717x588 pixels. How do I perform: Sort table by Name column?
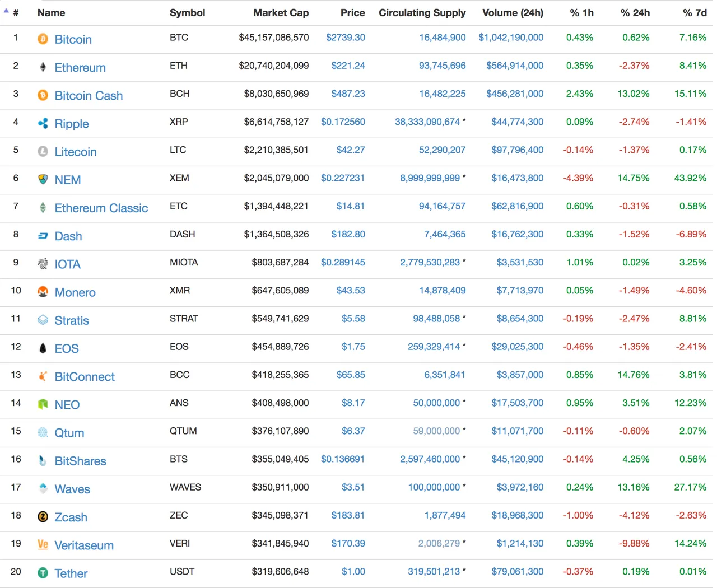click(x=51, y=13)
